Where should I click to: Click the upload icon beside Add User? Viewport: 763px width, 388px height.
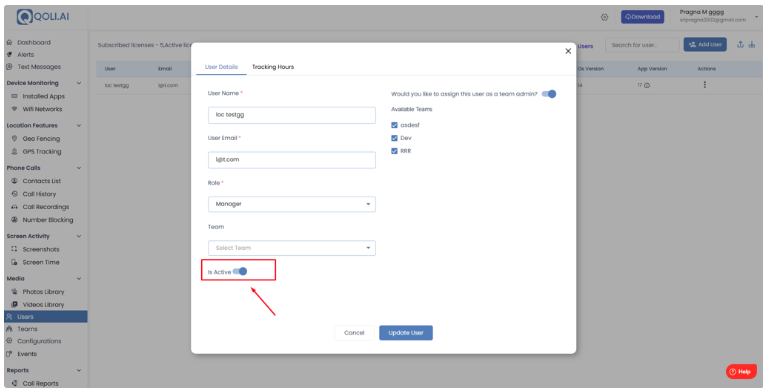coord(740,44)
